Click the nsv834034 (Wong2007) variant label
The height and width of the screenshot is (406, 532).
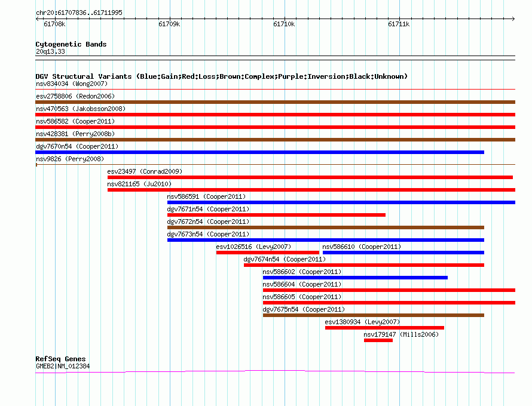click(72, 84)
